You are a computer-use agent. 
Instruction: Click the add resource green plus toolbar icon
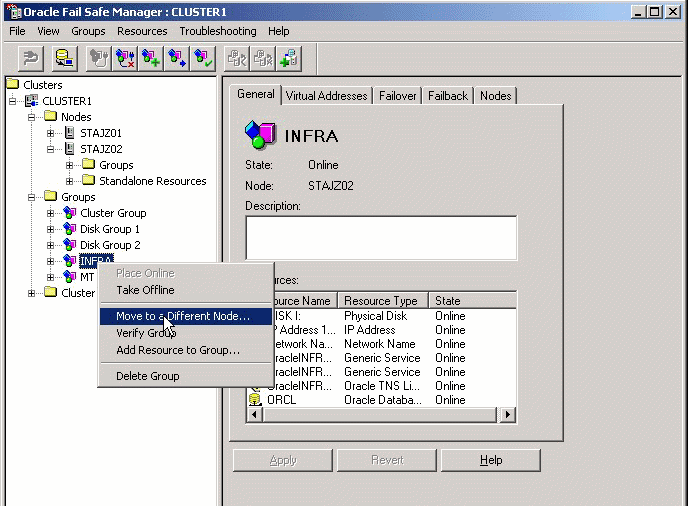pyautogui.click(x=289, y=58)
